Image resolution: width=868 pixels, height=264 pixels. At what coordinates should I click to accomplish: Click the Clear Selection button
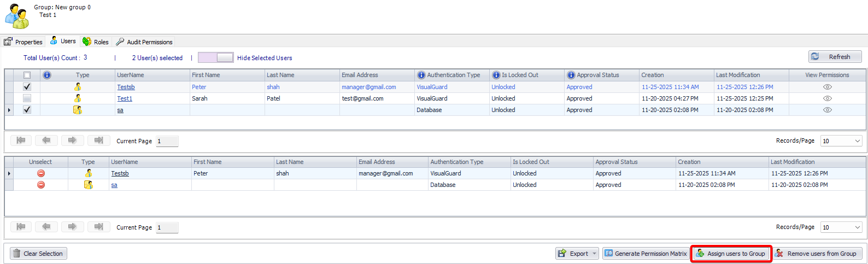[x=38, y=254]
